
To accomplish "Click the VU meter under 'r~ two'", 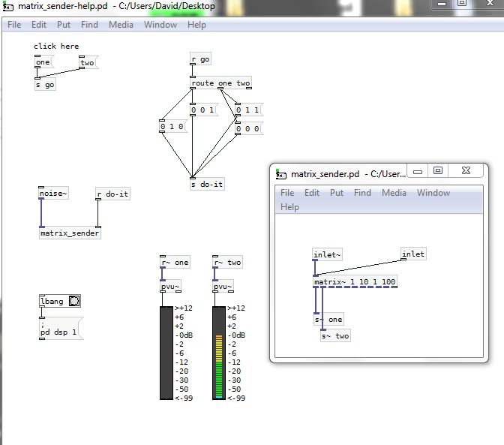I will [x=219, y=352].
